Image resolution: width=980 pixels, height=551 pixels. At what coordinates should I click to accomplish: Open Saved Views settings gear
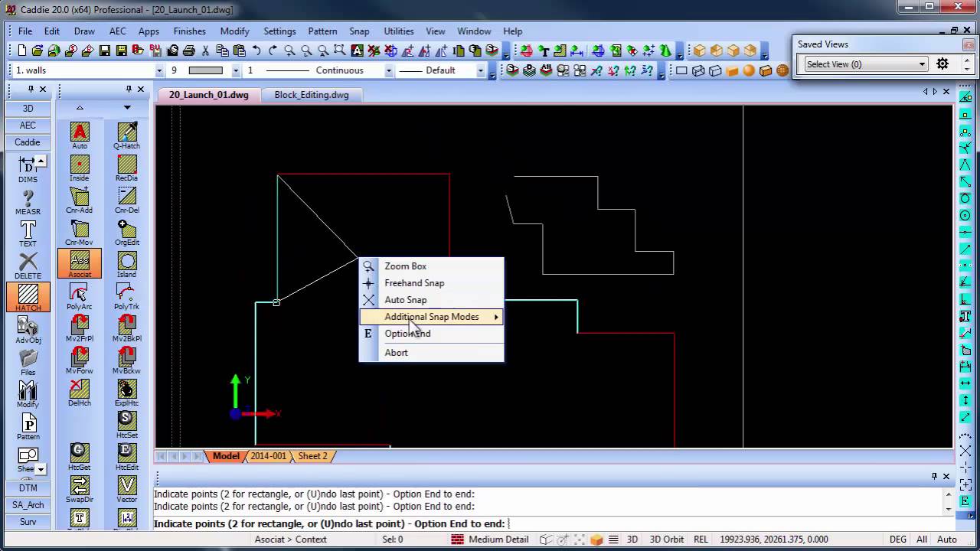942,64
